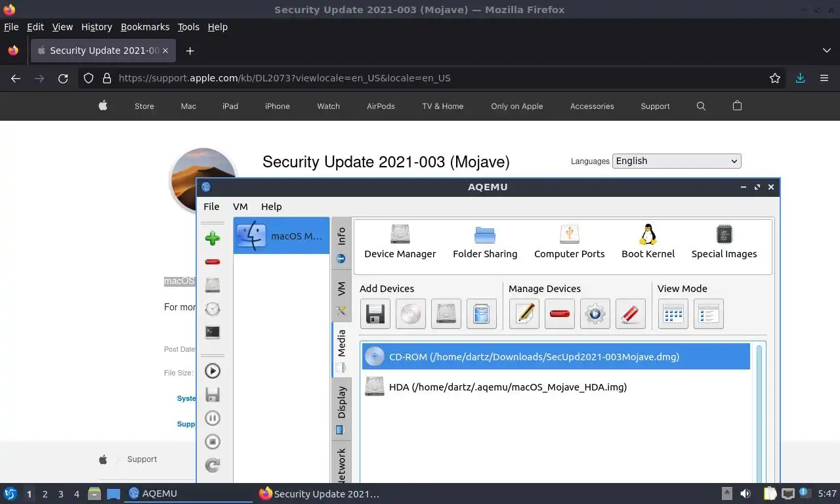Click the AirPods link in Apple navigation

tap(381, 106)
